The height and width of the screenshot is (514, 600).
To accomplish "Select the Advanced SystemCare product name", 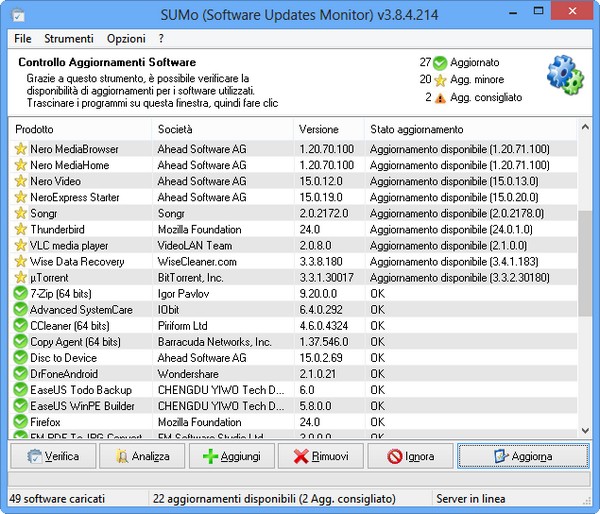I will 82,310.
